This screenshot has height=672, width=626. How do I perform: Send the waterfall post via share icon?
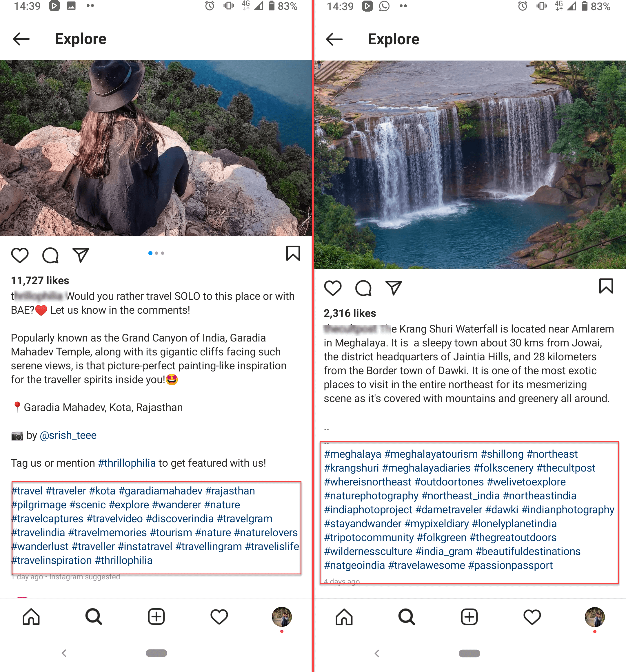pyautogui.click(x=394, y=288)
